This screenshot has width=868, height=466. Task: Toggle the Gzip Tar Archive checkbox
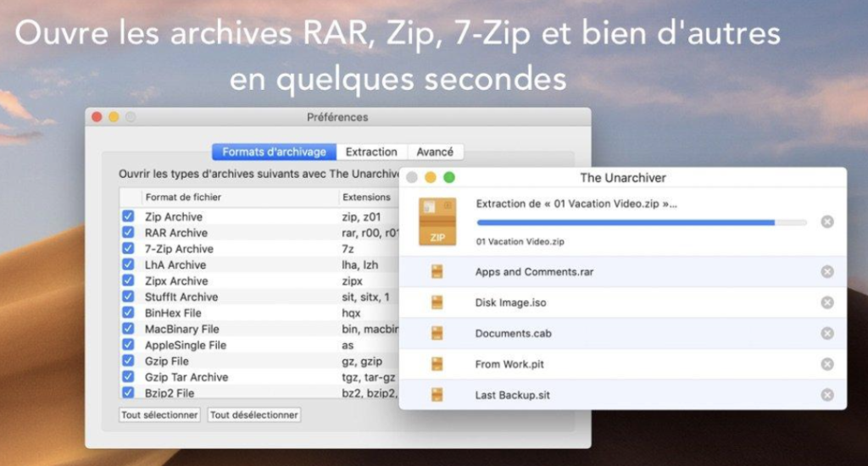coord(128,376)
